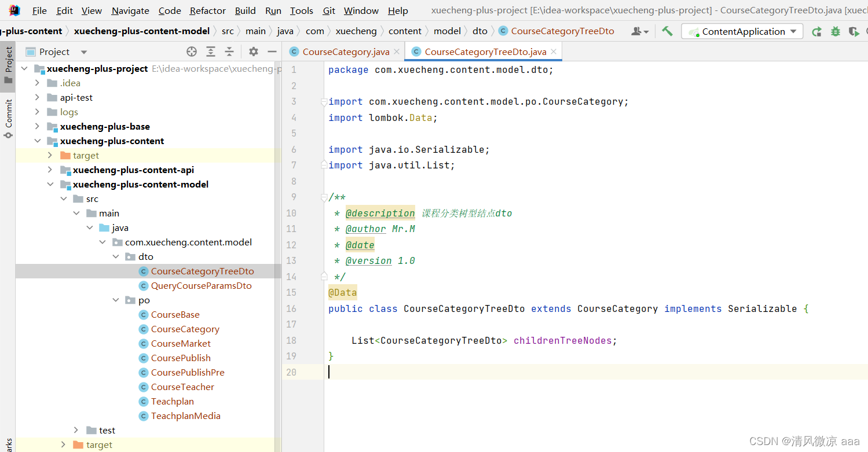Viewport: 868px width, 452px height.
Task: Select CourseMarket in the po package
Action: pos(181,344)
